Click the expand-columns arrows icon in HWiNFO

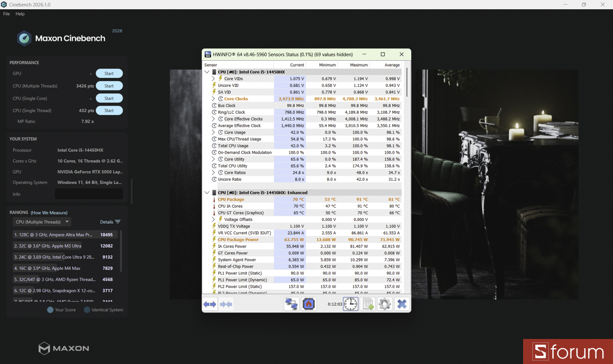[210, 304]
